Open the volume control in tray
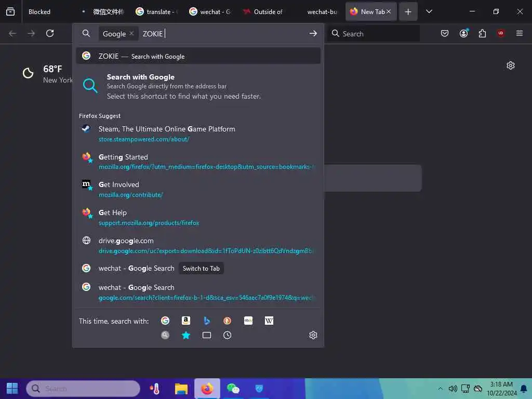The image size is (532, 399). click(x=453, y=389)
